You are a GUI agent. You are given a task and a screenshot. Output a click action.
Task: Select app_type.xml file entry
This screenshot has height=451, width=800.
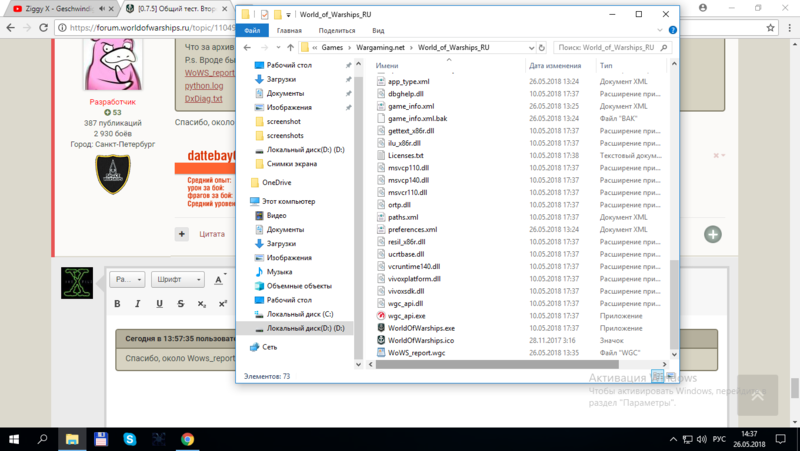click(x=409, y=81)
